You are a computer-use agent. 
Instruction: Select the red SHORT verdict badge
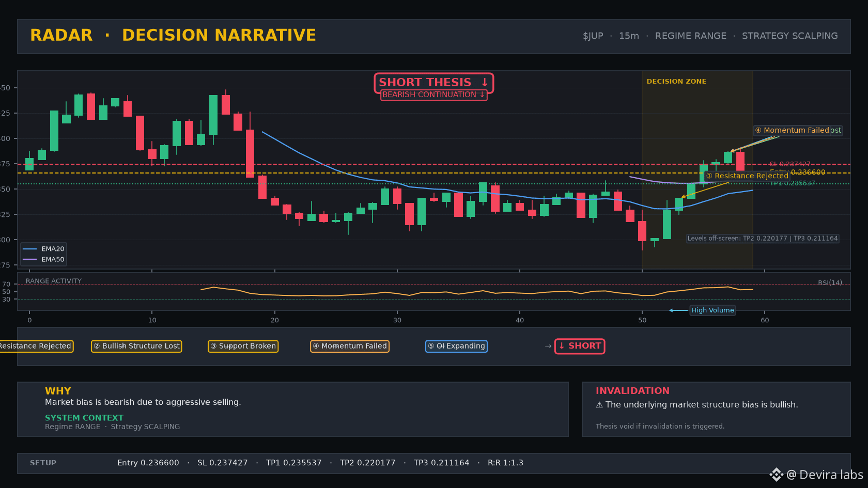(x=580, y=346)
